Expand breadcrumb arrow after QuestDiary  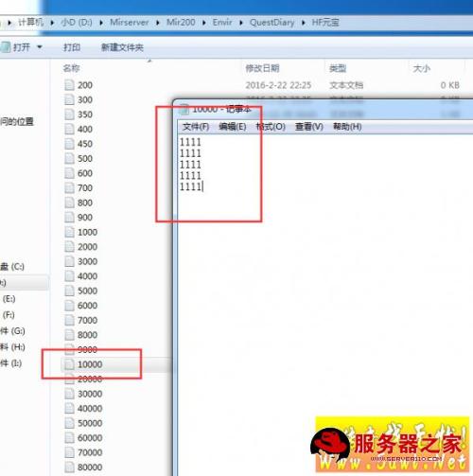303,23
